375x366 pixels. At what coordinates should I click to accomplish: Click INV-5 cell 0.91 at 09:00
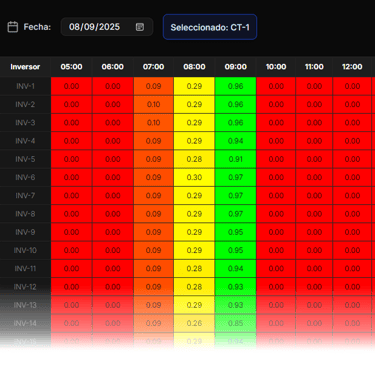pos(236,159)
